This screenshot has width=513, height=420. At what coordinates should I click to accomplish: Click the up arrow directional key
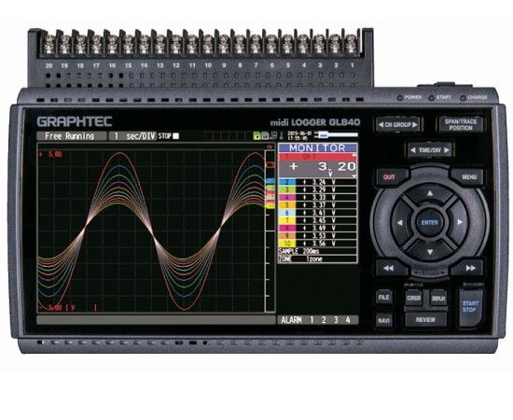[x=430, y=193]
